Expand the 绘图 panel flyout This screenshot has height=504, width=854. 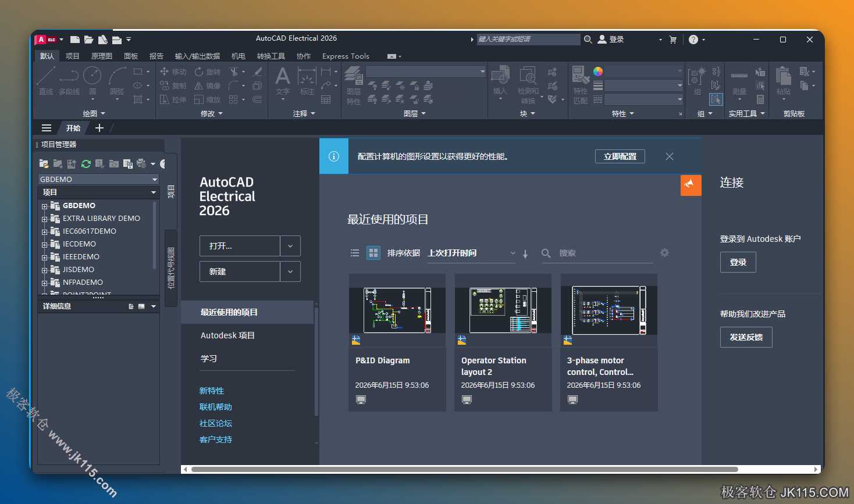point(94,114)
